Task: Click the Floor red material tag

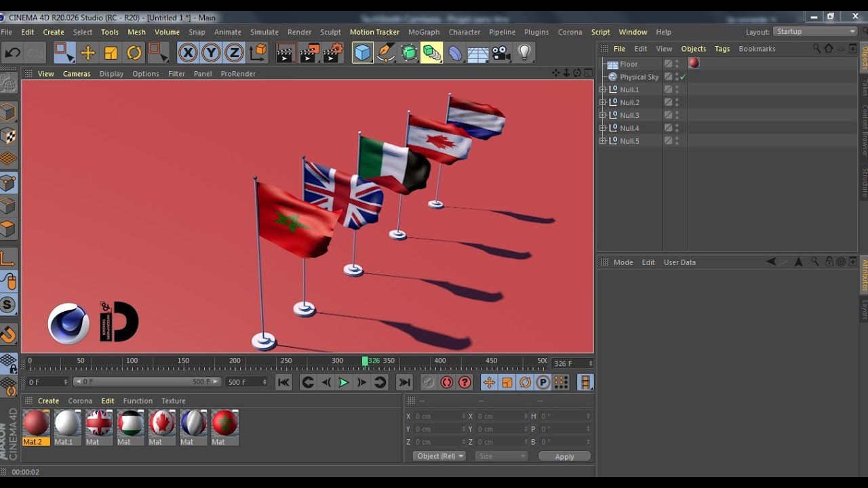Action: [694, 63]
